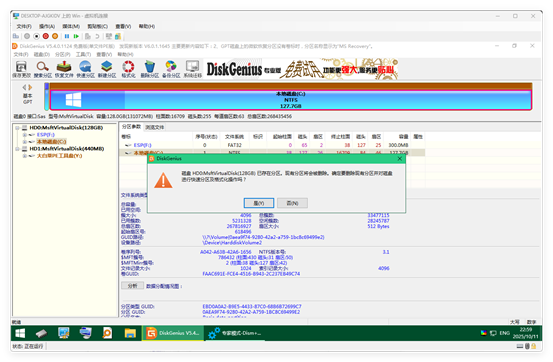
Task: Click the taskbar clock showing 22:59
Action: coord(525,333)
